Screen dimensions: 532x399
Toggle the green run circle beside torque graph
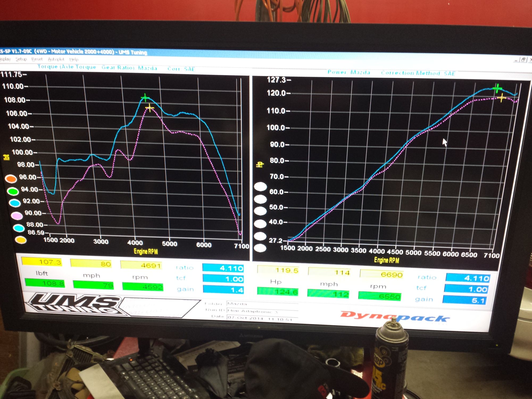pos(13,191)
